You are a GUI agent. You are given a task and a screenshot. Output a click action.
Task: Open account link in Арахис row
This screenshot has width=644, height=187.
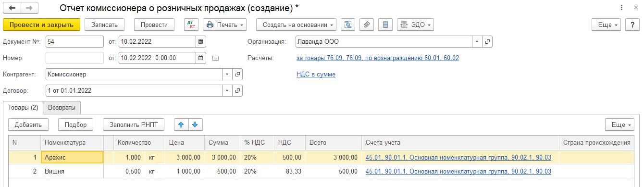pyautogui.click(x=458, y=157)
